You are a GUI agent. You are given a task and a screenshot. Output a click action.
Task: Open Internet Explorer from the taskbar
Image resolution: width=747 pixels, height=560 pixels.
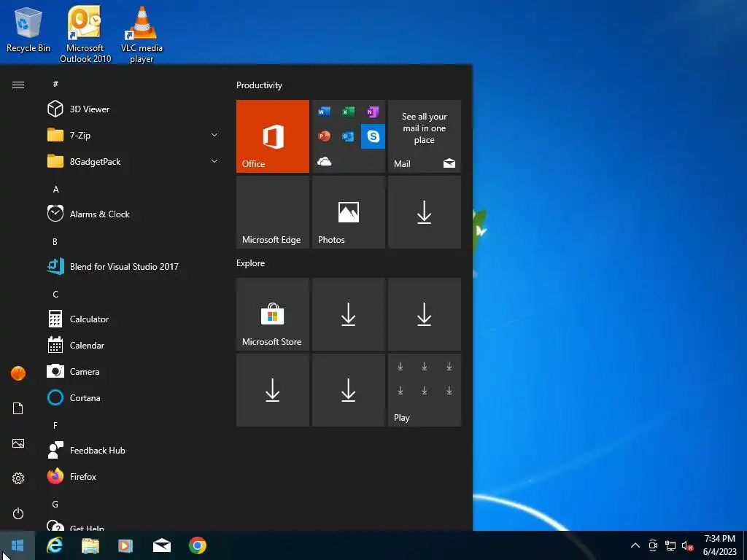click(x=54, y=545)
